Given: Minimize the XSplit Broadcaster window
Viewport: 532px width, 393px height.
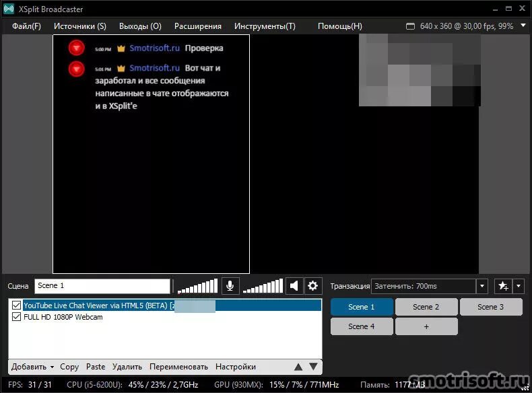Looking at the screenshot, I should 496,9.
